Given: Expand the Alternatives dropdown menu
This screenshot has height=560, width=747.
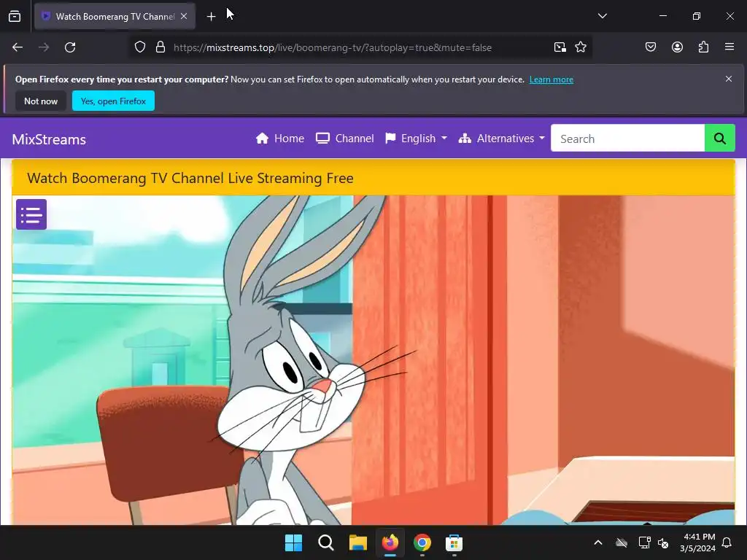Looking at the screenshot, I should coord(501,139).
